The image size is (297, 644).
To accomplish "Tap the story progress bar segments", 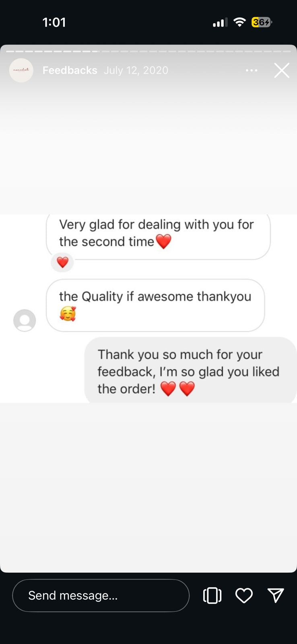I will coord(148,52).
